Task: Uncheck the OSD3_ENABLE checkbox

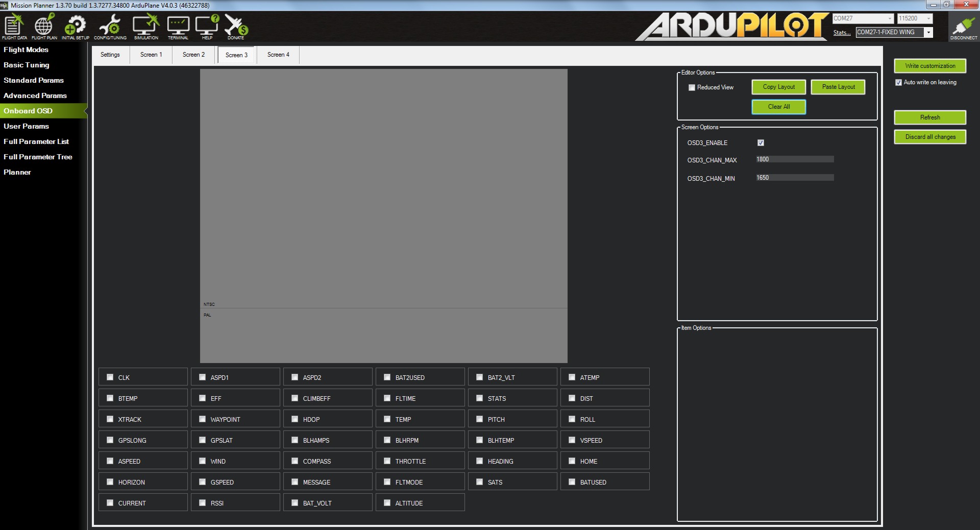Action: coord(761,143)
